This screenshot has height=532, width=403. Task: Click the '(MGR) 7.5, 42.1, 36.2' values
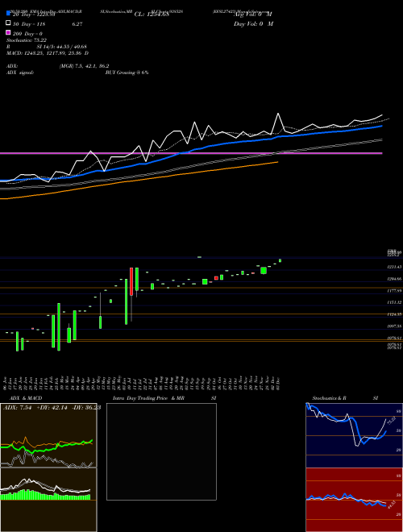(x=84, y=66)
